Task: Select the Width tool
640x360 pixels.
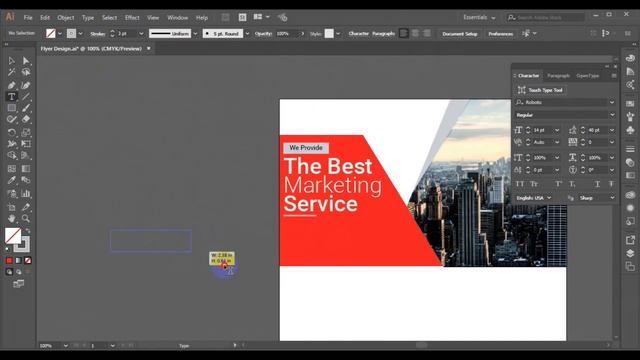Action: point(11,144)
